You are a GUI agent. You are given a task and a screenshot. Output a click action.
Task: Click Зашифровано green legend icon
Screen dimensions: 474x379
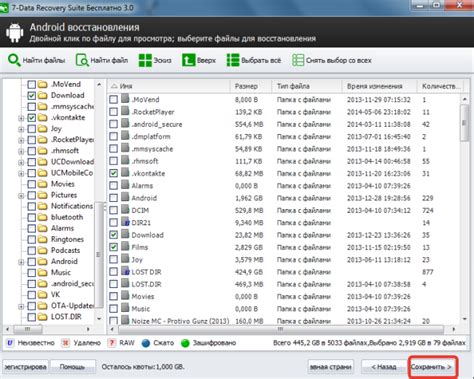pyautogui.click(x=185, y=343)
